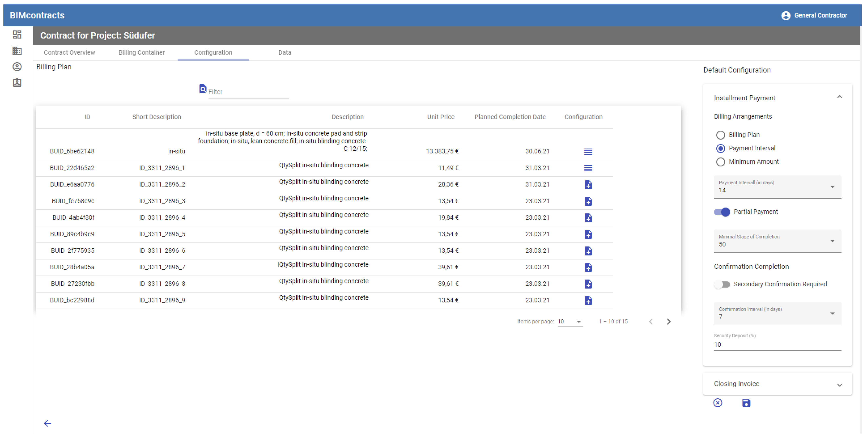The image size is (868, 441).
Task: Open Payment Intervall days dropdown
Action: pyautogui.click(x=777, y=187)
